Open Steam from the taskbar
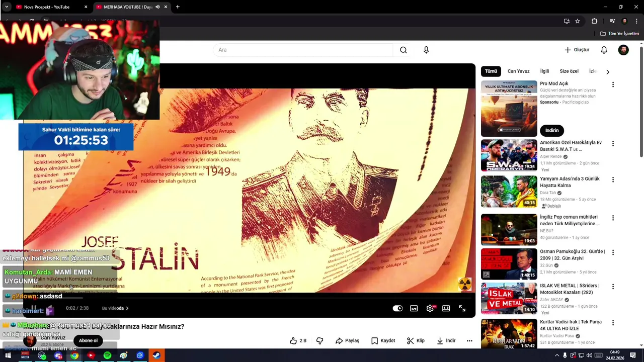644x362 pixels. coord(156,355)
